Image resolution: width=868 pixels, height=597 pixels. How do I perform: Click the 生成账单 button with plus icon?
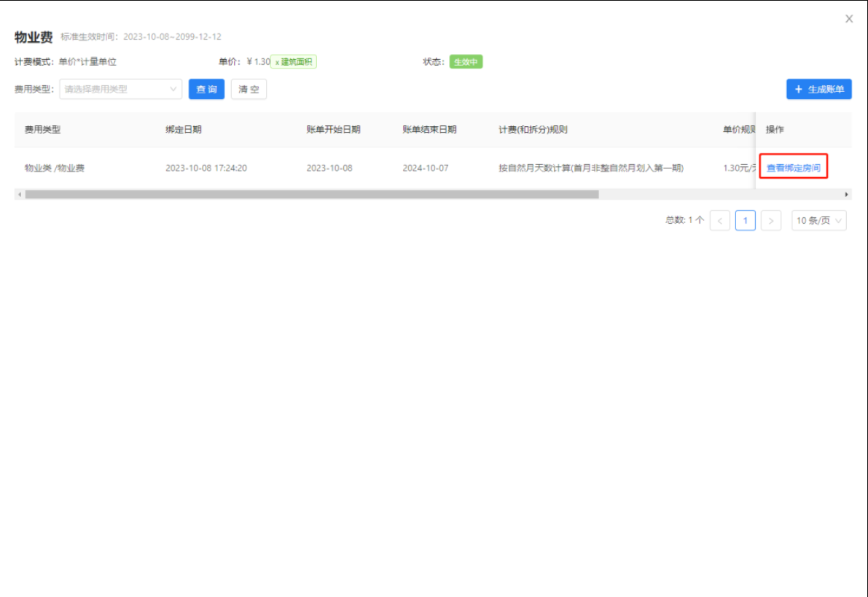point(818,89)
